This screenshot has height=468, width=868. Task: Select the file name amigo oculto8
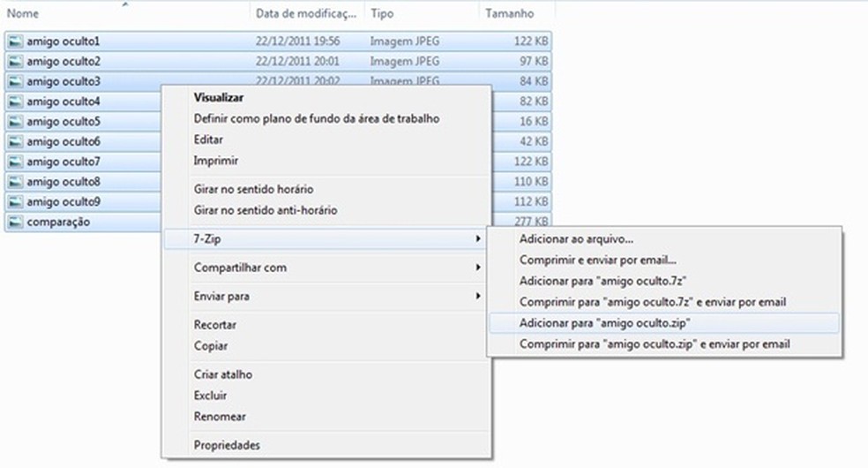click(64, 182)
